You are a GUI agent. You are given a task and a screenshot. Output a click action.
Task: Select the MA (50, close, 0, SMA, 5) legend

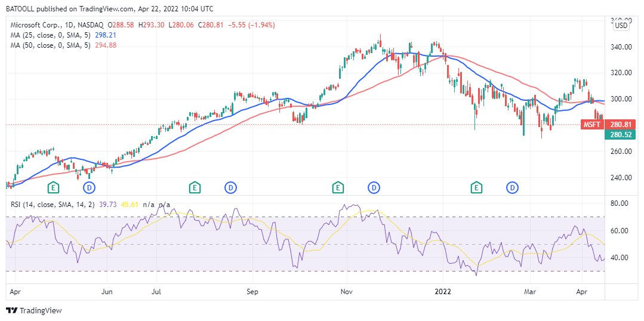coord(50,45)
